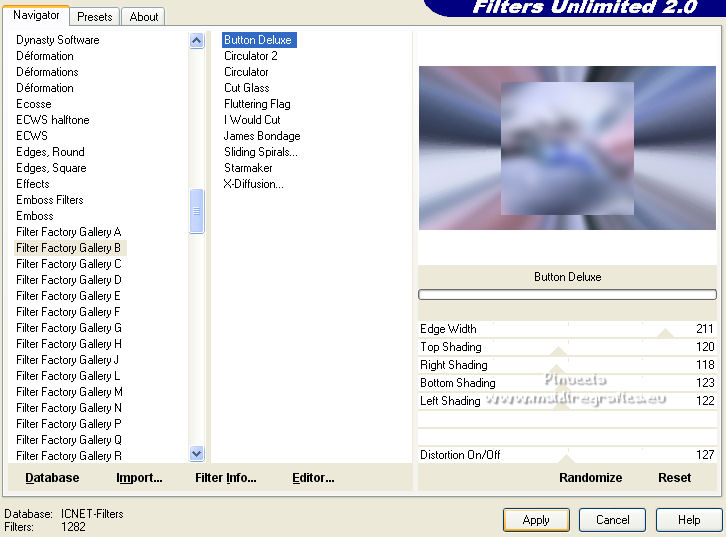Select Edges, Round category

point(50,152)
